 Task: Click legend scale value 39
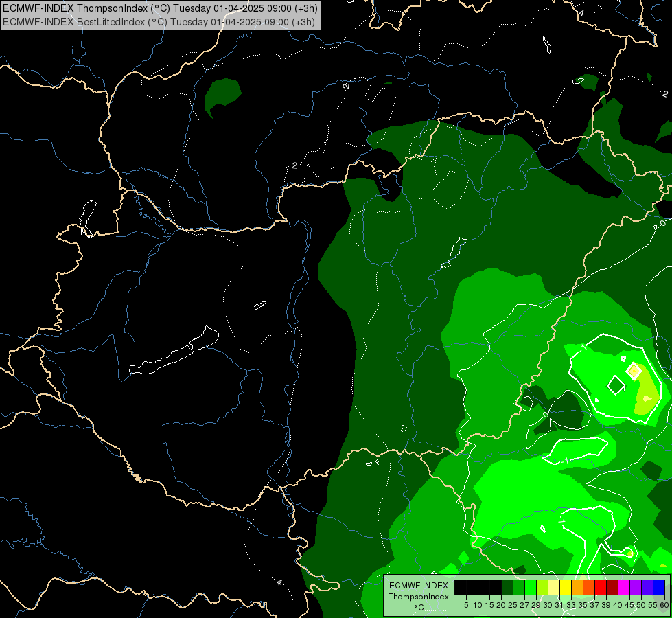point(606,605)
